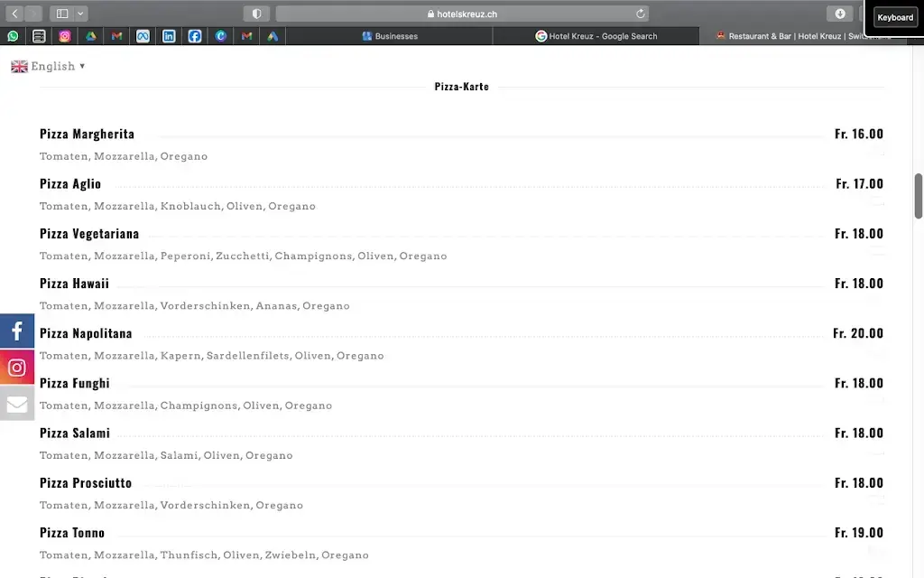924x578 pixels.
Task: Click the email envelope sidebar icon
Action: pos(17,404)
